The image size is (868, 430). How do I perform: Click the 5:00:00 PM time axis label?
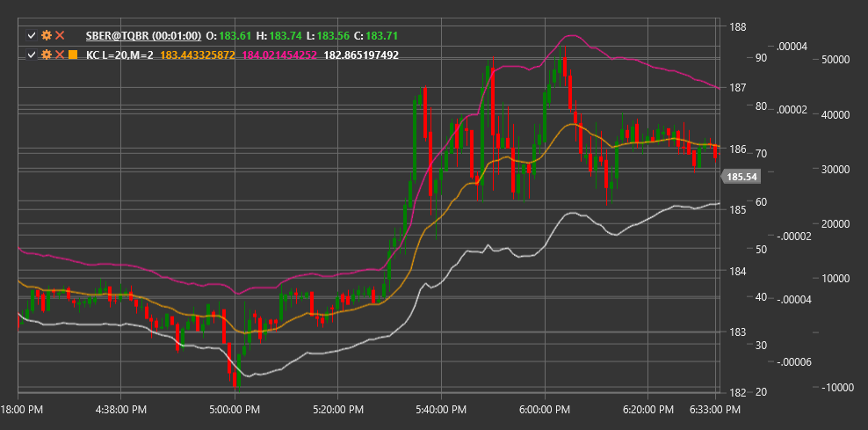pos(235,410)
